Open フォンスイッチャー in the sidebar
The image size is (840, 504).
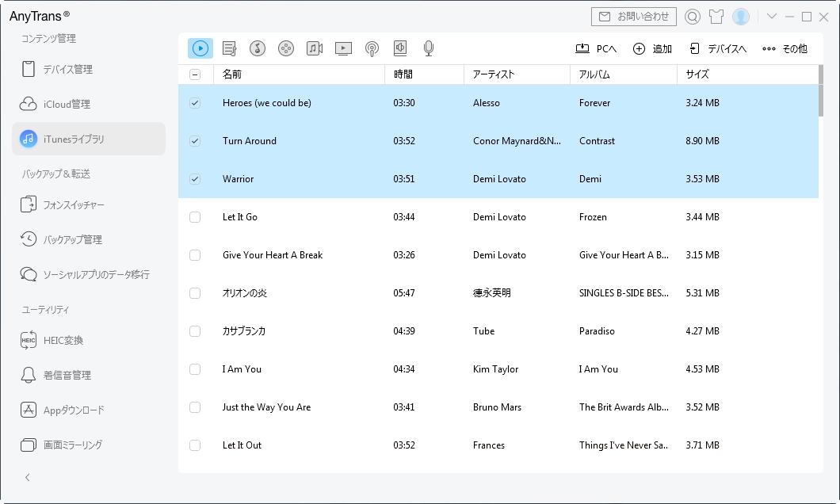click(89, 204)
